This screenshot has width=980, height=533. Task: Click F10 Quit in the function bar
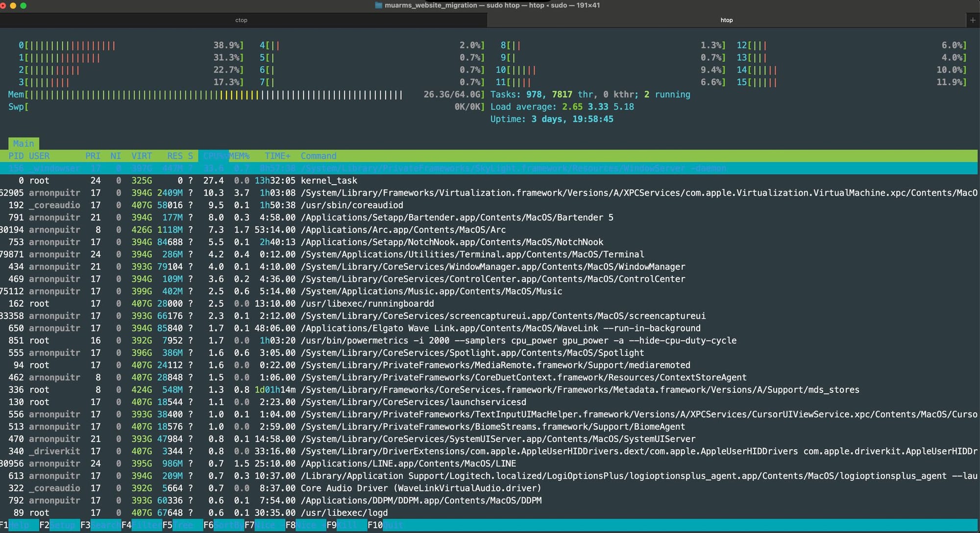click(385, 525)
